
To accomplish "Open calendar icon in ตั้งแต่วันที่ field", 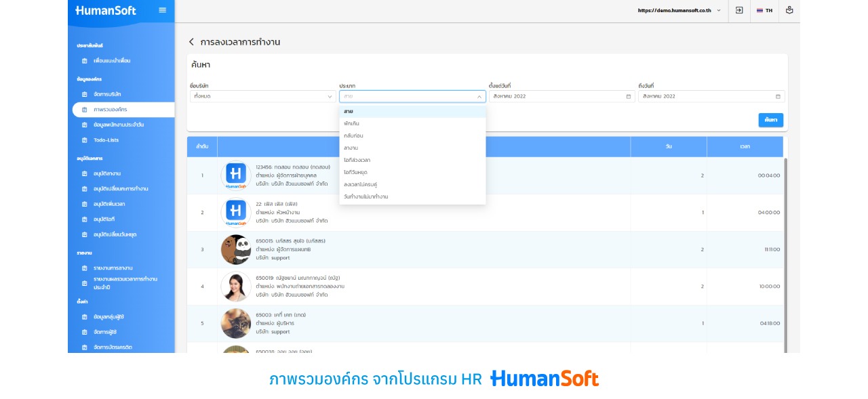I will pyautogui.click(x=629, y=96).
